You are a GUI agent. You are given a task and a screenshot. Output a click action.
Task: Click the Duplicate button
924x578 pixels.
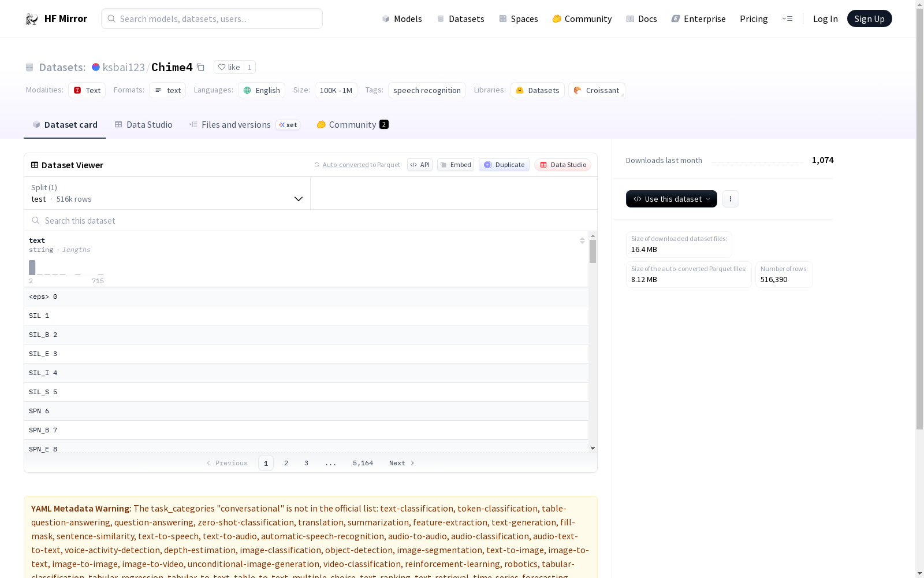point(504,165)
